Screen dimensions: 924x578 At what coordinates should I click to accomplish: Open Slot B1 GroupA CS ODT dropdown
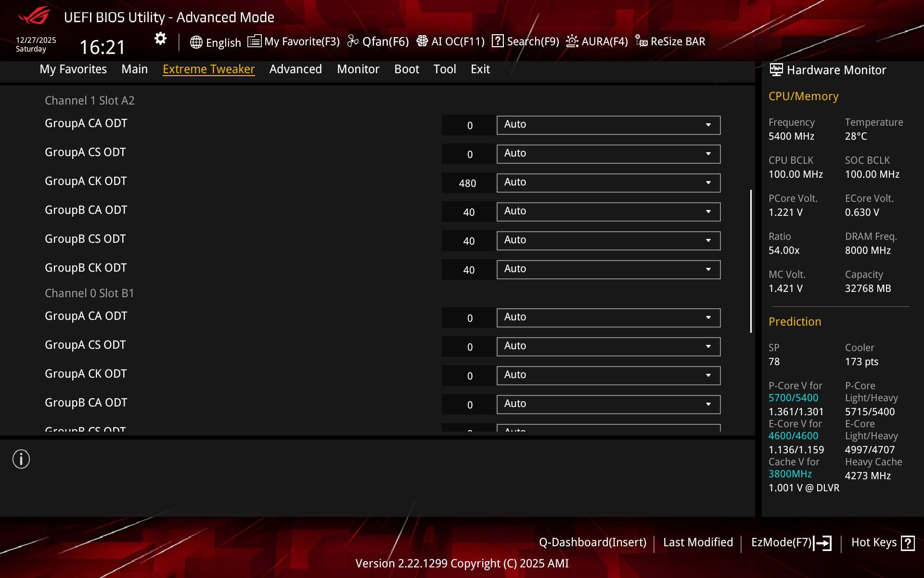pyautogui.click(x=608, y=347)
